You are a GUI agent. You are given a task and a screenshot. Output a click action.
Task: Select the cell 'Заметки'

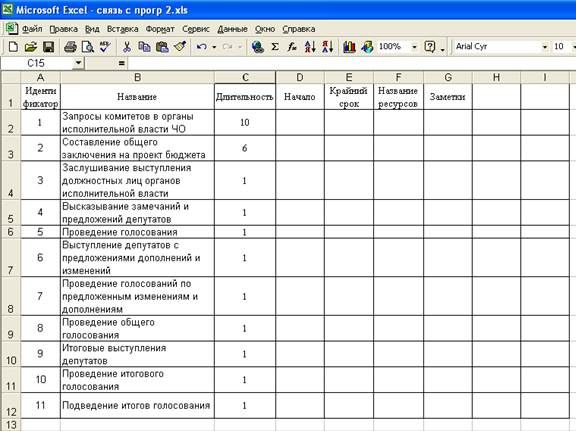coord(448,97)
